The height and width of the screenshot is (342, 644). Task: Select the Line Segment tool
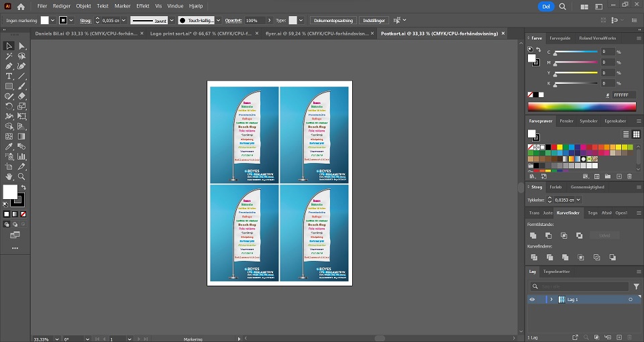pos(21,76)
